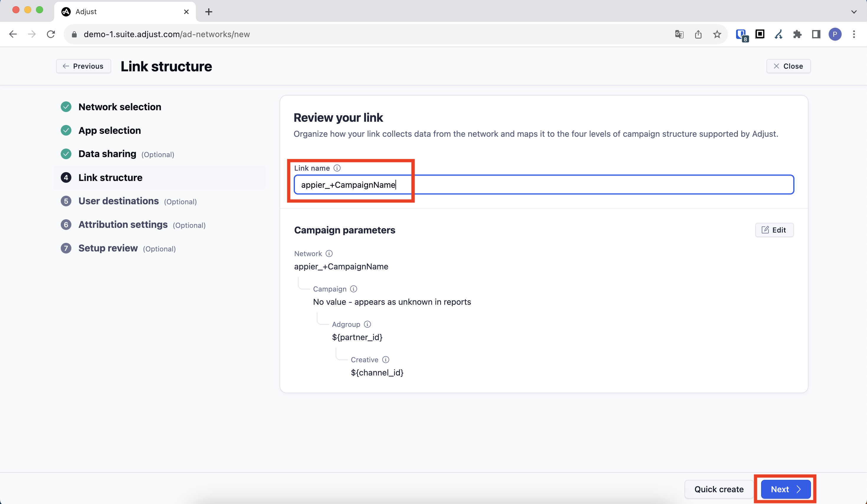Click into the Link name field
The image size is (867, 504).
543,185
